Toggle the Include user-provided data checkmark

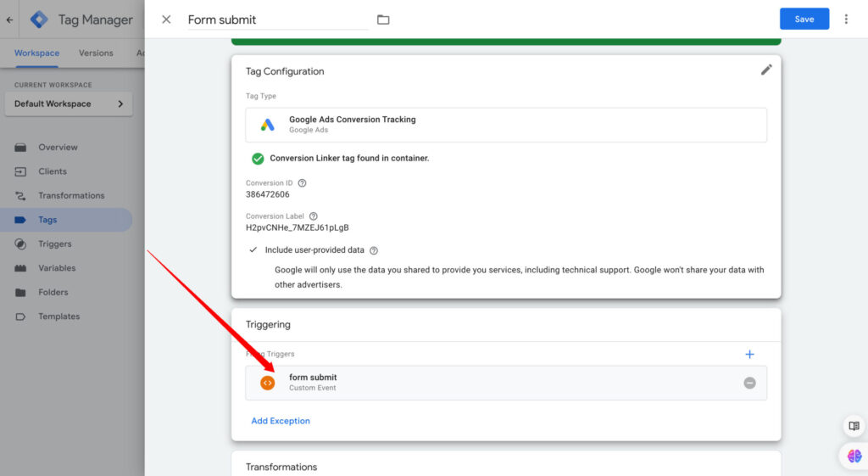pyautogui.click(x=253, y=250)
